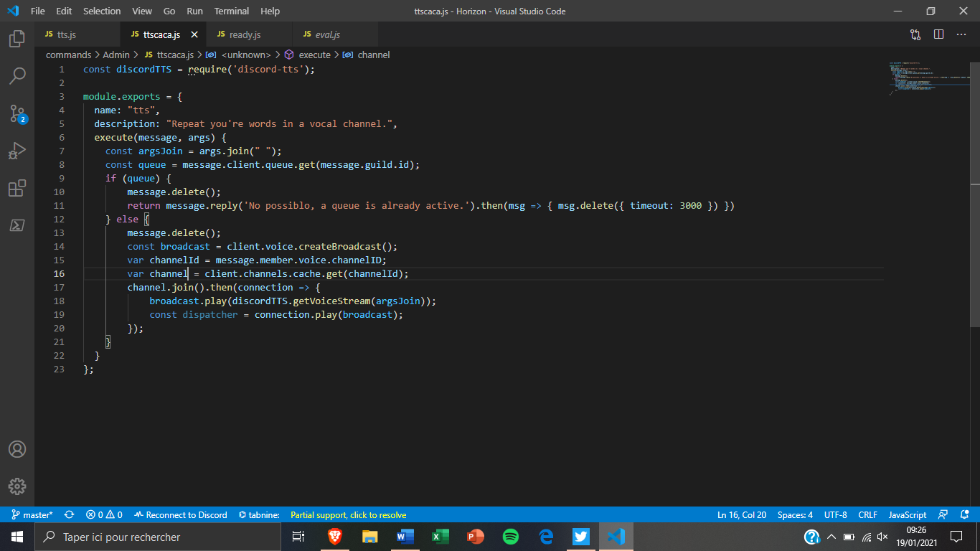Screen dimensions: 980x551
Task: Click the Feedback icon in status bar
Action: click(x=943, y=515)
